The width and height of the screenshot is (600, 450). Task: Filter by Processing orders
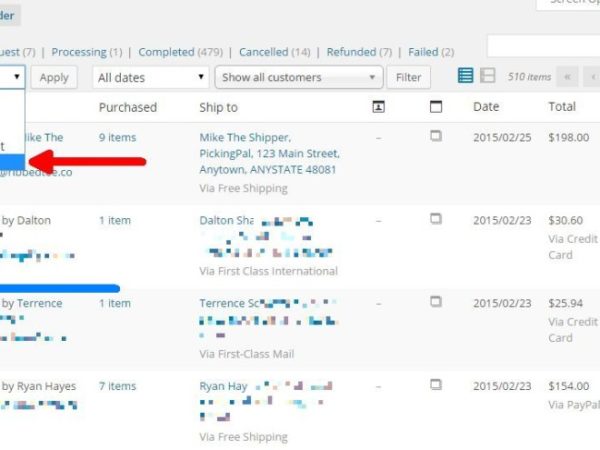tap(78, 52)
